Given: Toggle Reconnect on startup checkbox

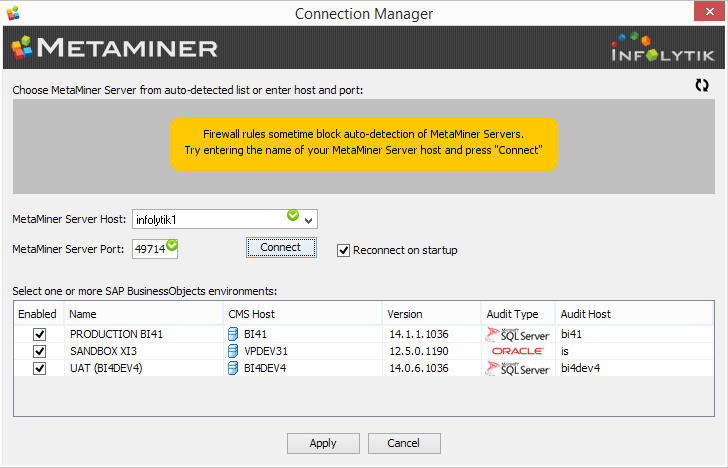Looking at the screenshot, I should coord(343,250).
